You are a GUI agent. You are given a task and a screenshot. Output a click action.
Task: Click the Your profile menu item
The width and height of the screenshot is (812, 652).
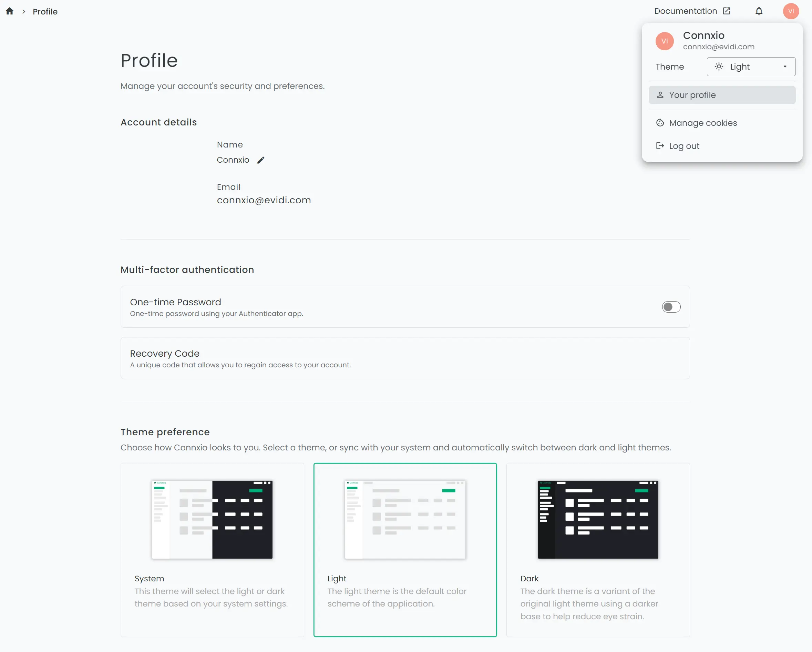721,94
